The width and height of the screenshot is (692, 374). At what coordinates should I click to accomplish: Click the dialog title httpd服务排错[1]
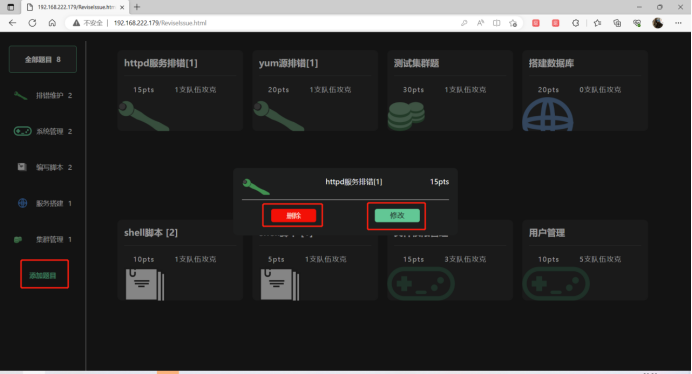tap(354, 182)
